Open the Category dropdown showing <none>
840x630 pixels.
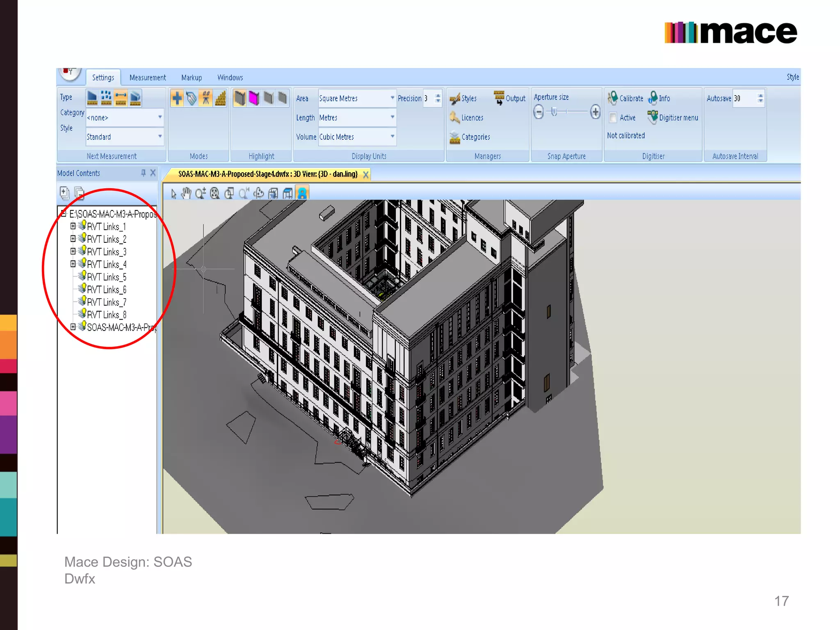tap(125, 118)
